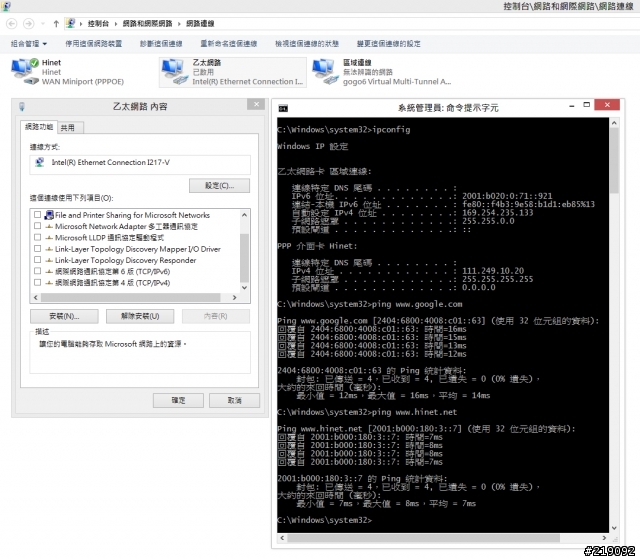Enable Link-Layer Topology Discovery Mapper I/O Driver

(38, 248)
